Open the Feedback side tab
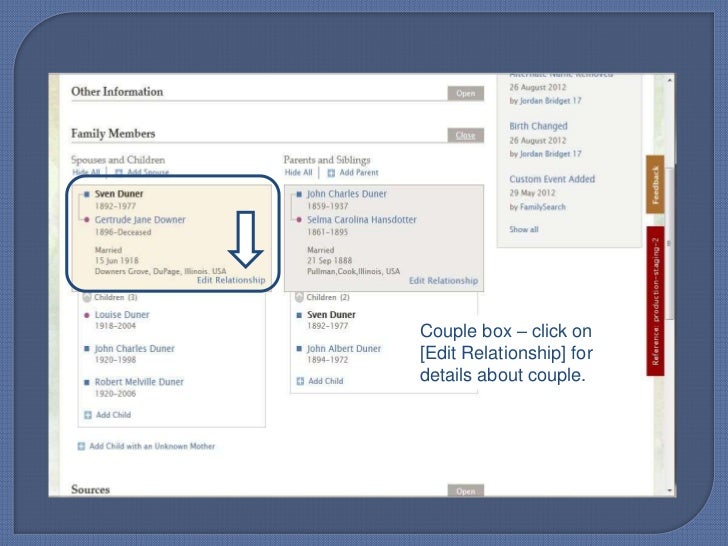This screenshot has height=546, width=728. [655, 184]
